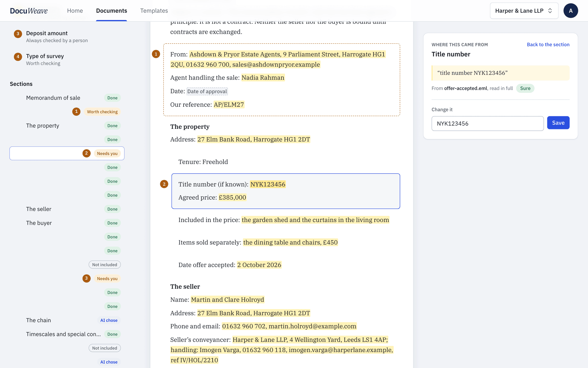Click the dining table and chairs, £450 text
Screen dimensions: 588x368
pos(290,242)
